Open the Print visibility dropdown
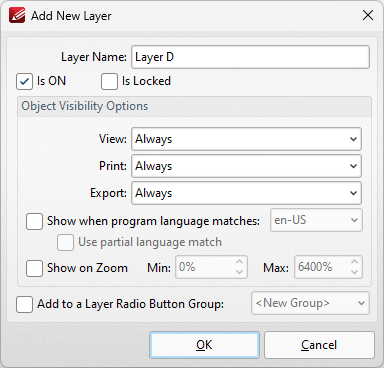This screenshot has width=384, height=368. tap(246, 166)
